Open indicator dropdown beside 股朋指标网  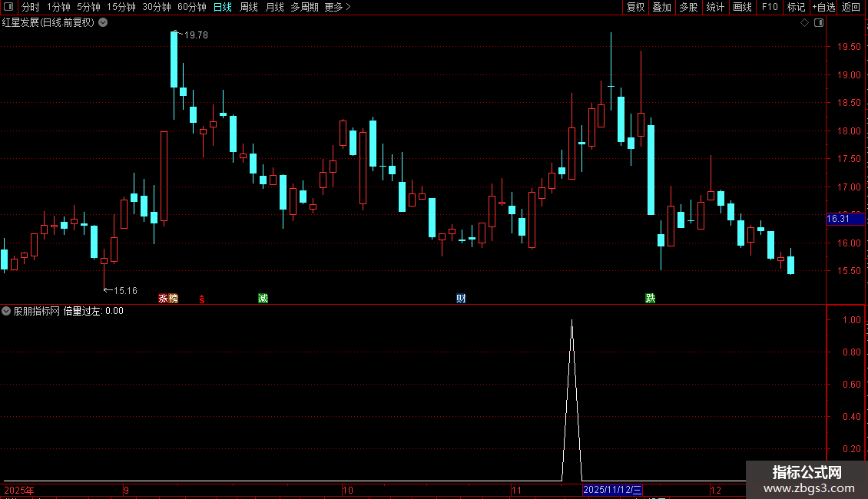point(6,311)
